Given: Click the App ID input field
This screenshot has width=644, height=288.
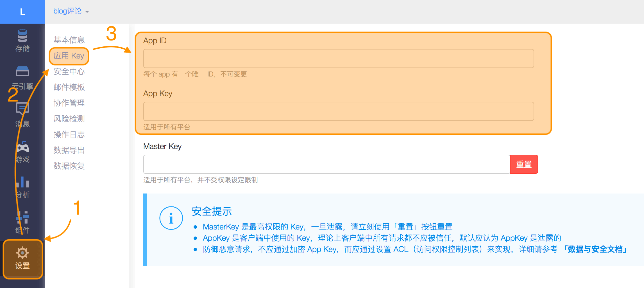Looking at the screenshot, I should click(x=338, y=58).
